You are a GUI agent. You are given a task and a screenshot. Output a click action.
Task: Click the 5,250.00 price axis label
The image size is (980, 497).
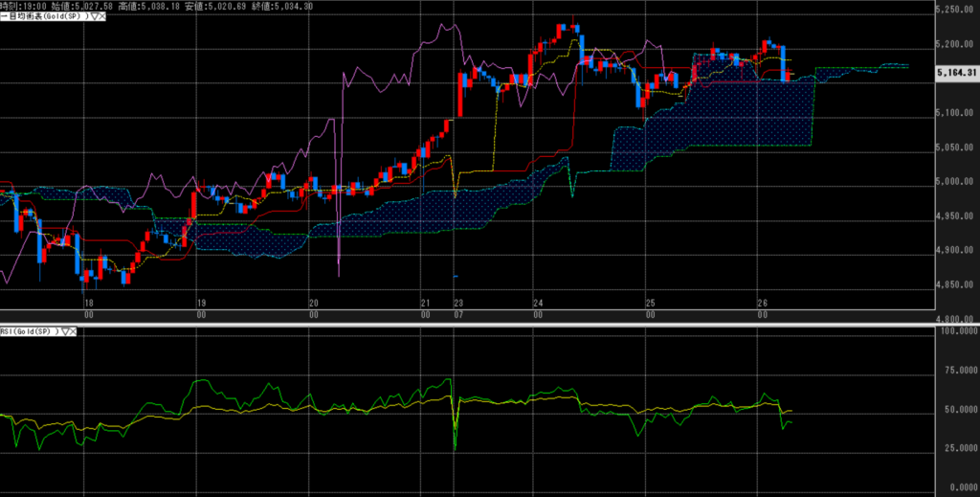click(957, 10)
